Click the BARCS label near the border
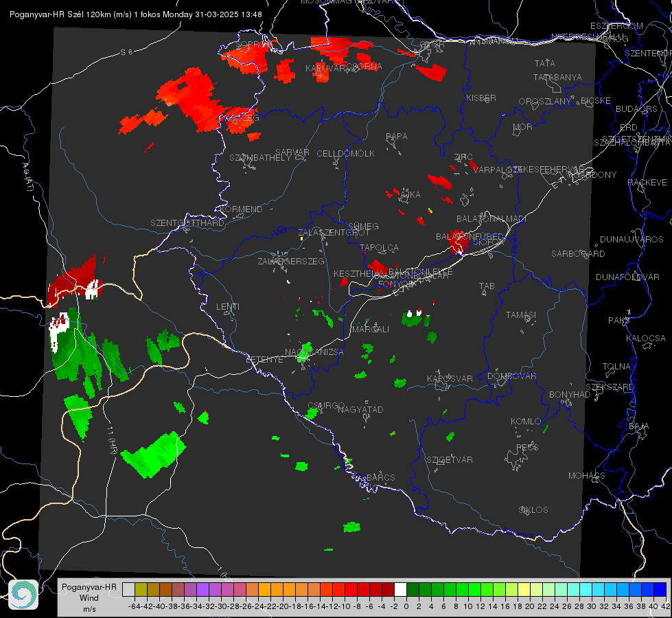Screen dimensions: 672x618 tap(380, 477)
